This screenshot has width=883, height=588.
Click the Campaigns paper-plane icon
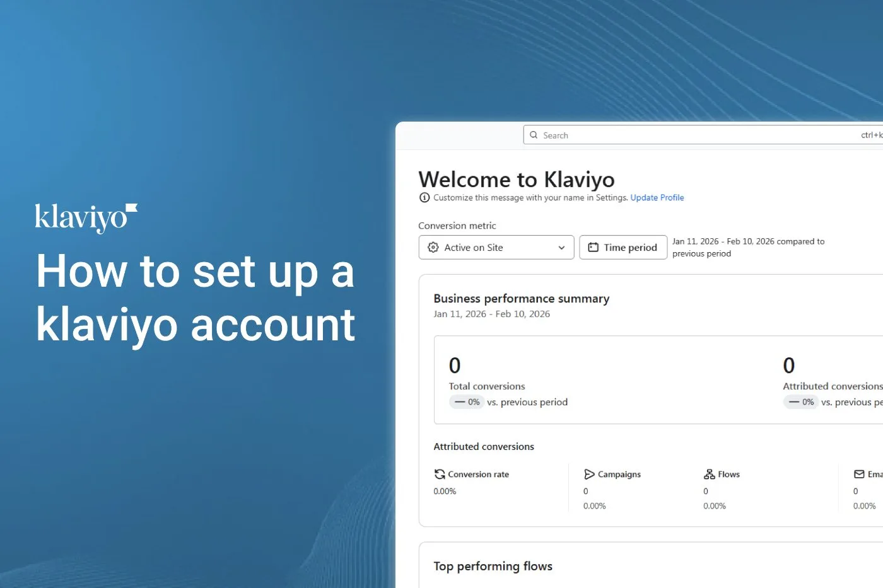tap(589, 475)
